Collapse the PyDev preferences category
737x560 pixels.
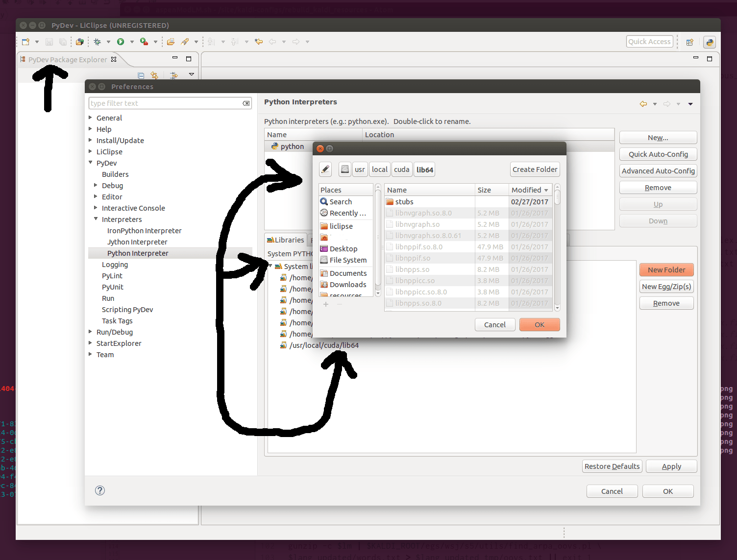pyautogui.click(x=91, y=163)
